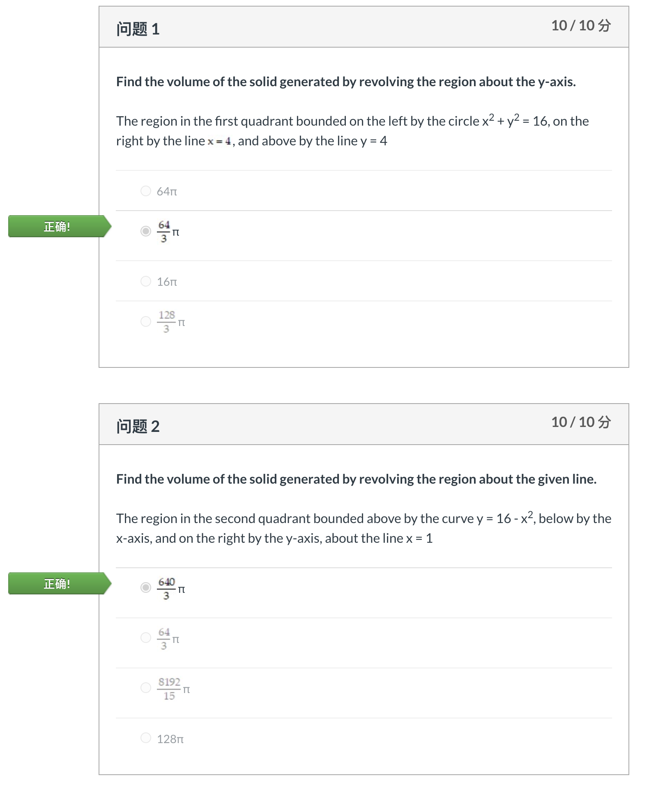Click the 64/3 fraction image in Question 1
Screen dimensions: 672x794
point(164,232)
